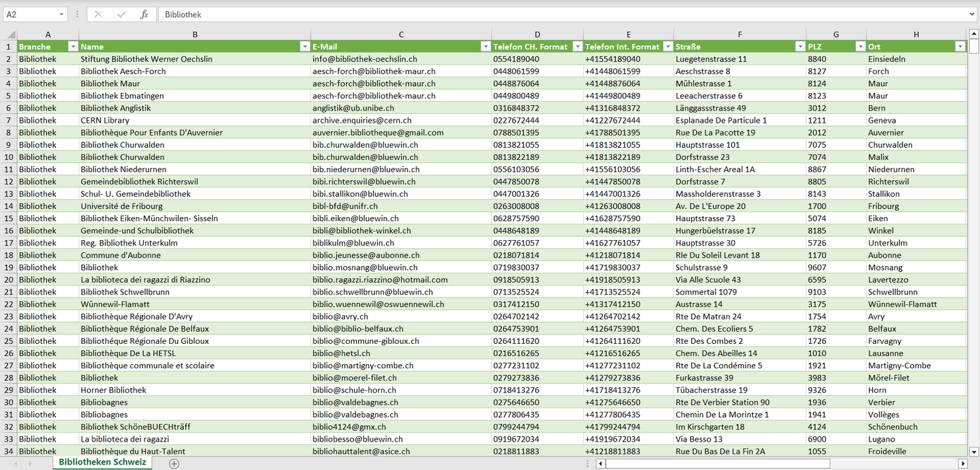Expand the formula bar with chevron
The width and height of the screenshot is (980, 470).
point(973,14)
